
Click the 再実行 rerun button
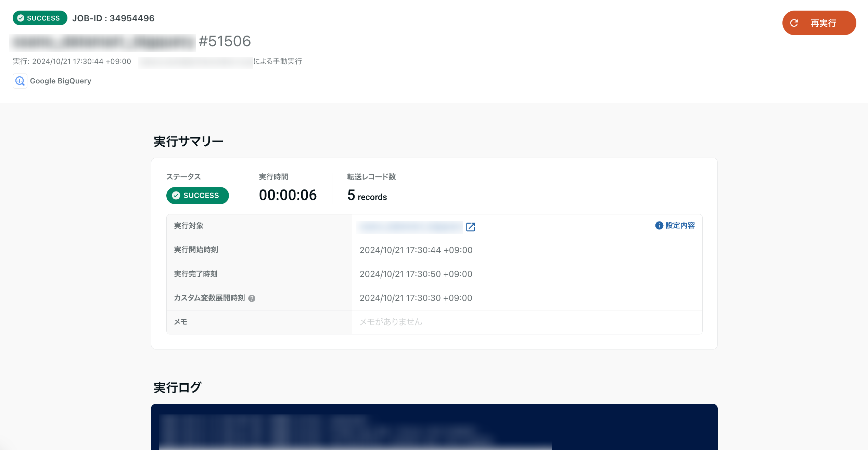pos(819,23)
